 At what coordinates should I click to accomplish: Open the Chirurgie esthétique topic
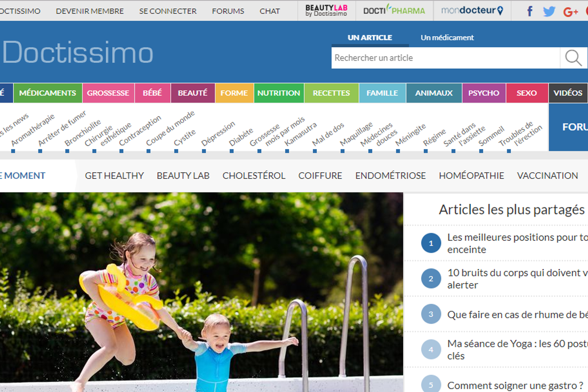[x=108, y=135]
